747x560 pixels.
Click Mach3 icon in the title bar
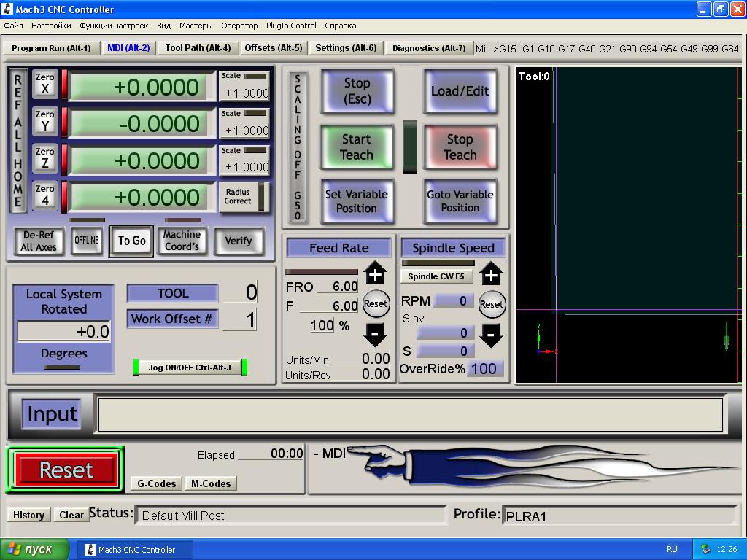click(7, 9)
